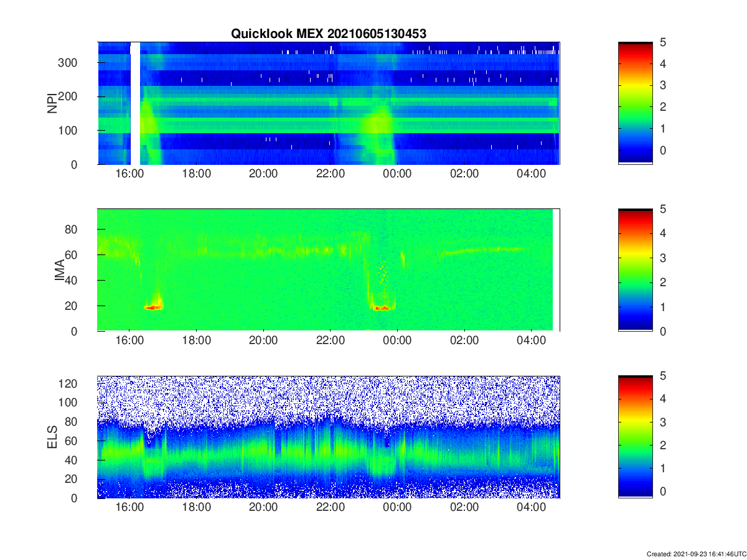Click the plot title Quicklook MEX 20210605130453

pos(329,34)
